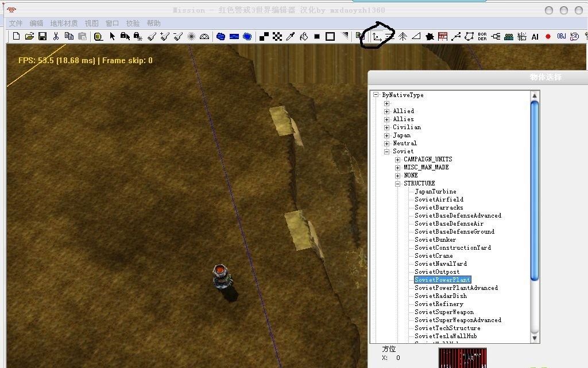588x368 pixels.
Task: Open the place object axes tool
Action: pyautogui.click(x=377, y=36)
